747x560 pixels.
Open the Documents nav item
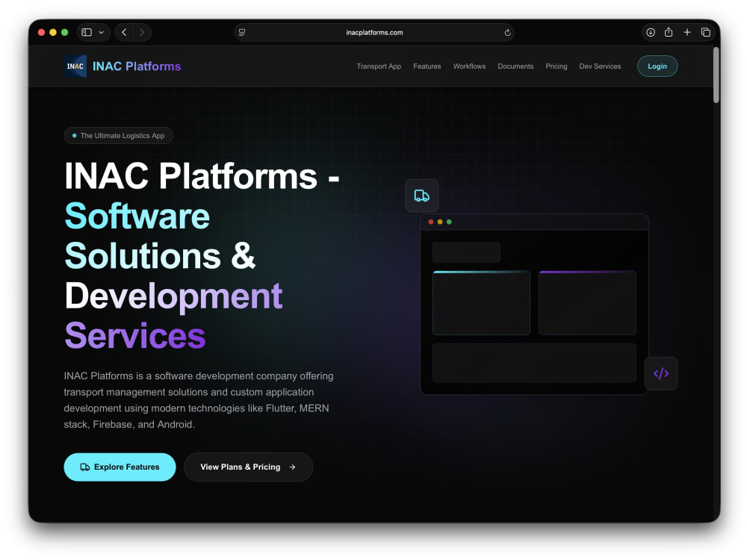pos(515,66)
